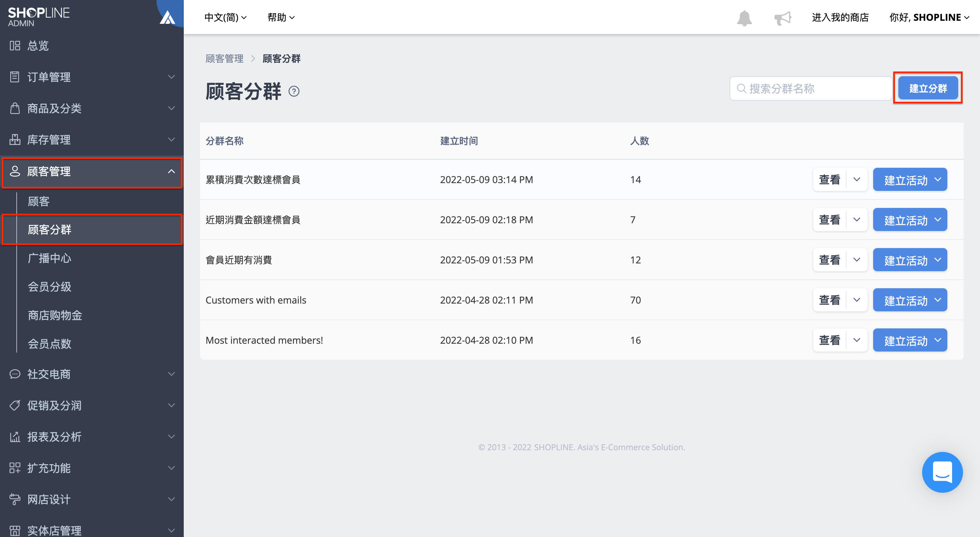Expand 库存管理 sidebar section
This screenshot has height=537, width=980.
point(171,140)
